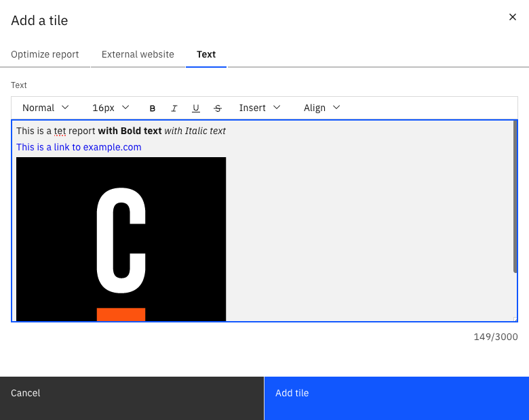The width and height of the screenshot is (529, 420).
Task: Apply bold formatting to text
Action: click(152, 108)
